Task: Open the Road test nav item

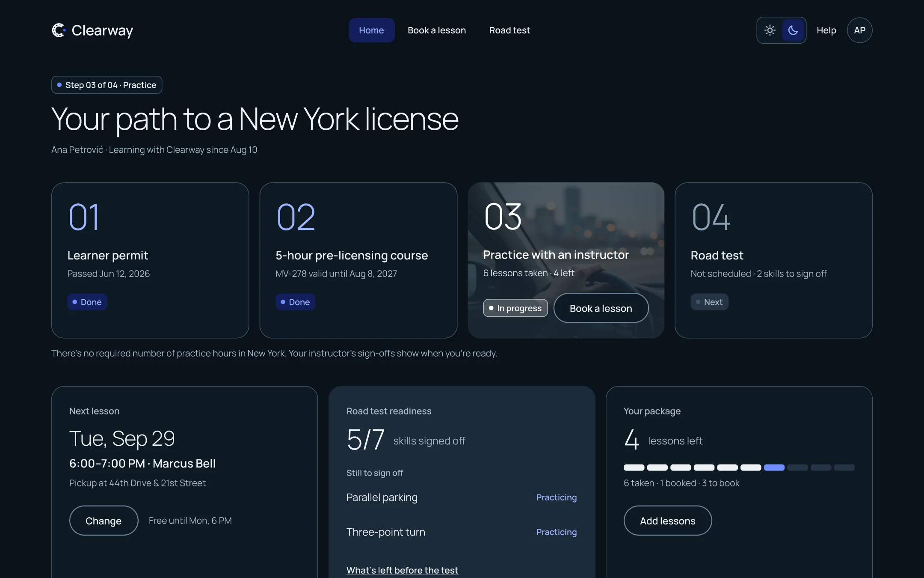Action: (509, 30)
